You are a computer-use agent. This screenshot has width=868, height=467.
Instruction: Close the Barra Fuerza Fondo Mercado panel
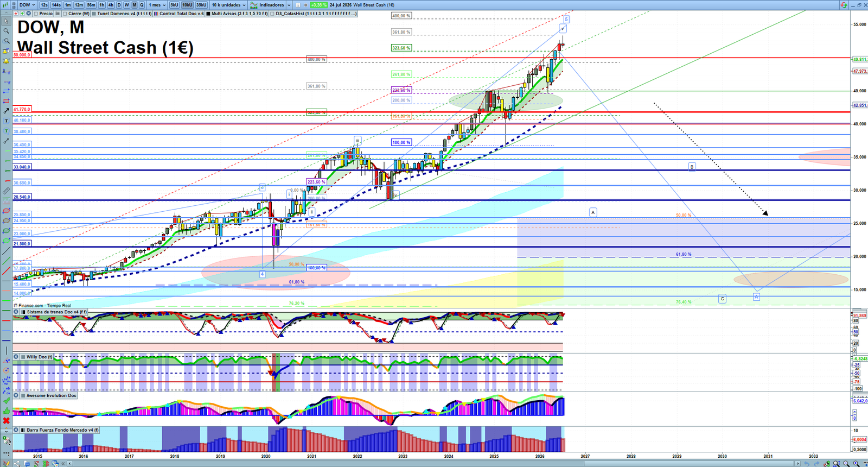click(x=16, y=430)
